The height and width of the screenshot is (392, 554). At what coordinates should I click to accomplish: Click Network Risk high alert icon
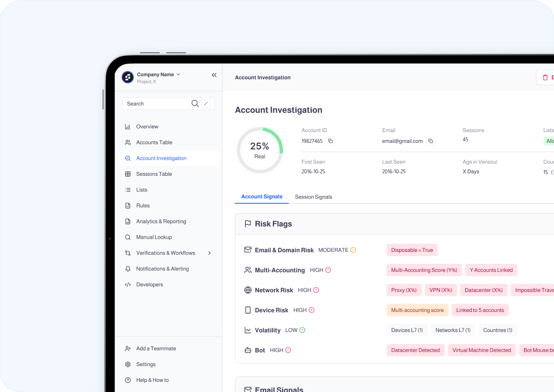[x=316, y=290]
